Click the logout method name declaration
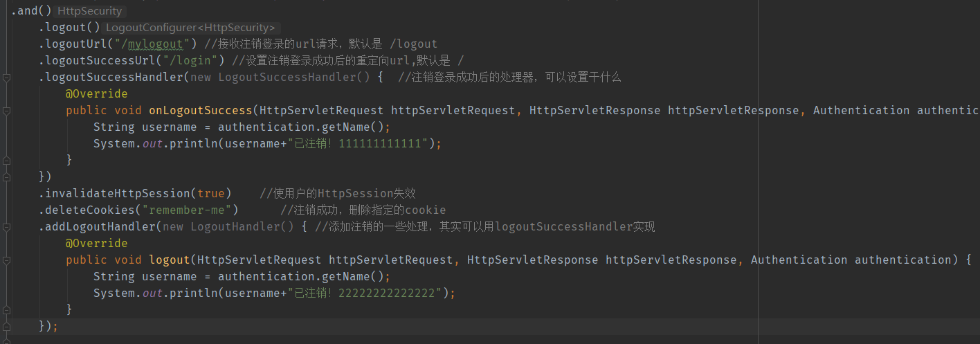Screen dimensions: 980x344 click(169, 260)
